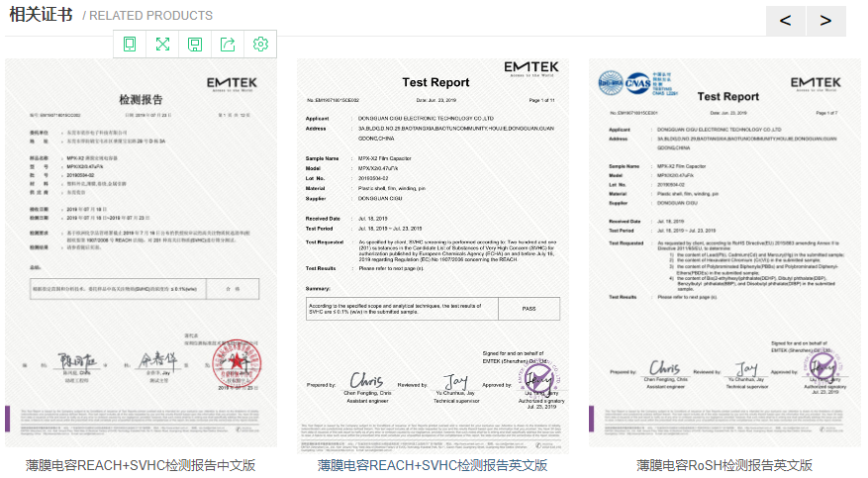Click the 相关证书 section heading
The width and height of the screenshot is (868, 478).
coord(41,16)
